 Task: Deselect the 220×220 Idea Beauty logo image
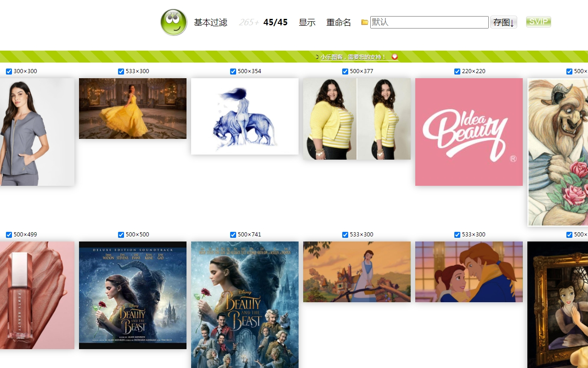pos(457,71)
